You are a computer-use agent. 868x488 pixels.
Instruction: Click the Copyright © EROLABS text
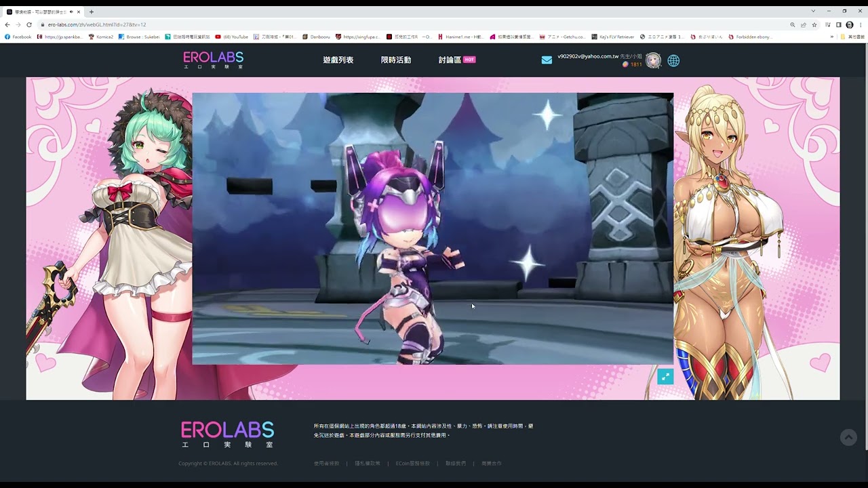pyautogui.click(x=228, y=464)
